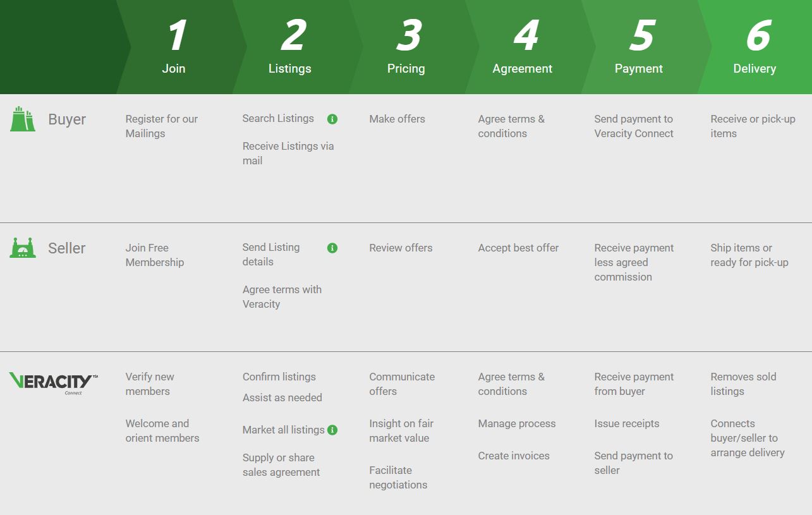The width and height of the screenshot is (812, 515).
Task: Click Insight on fair market value
Action: coord(401,431)
